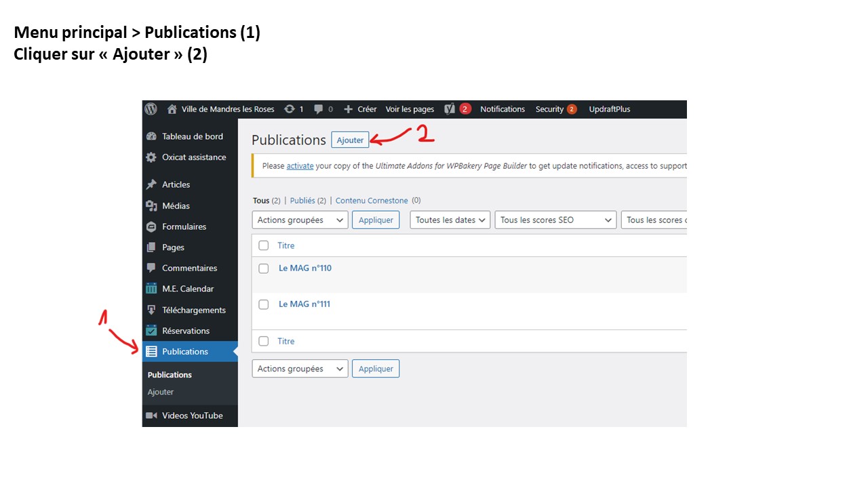The height and width of the screenshot is (488, 868).
Task: Click the red Yoast notification badge
Action: point(465,109)
